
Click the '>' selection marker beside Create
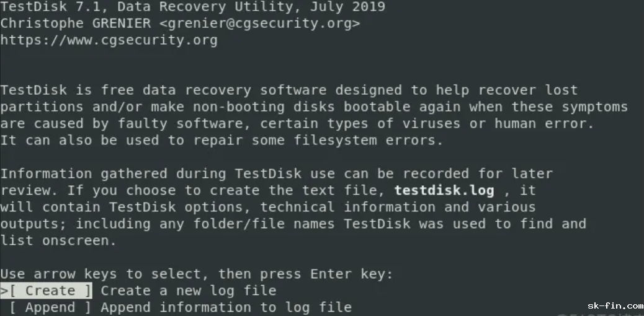tap(4, 291)
